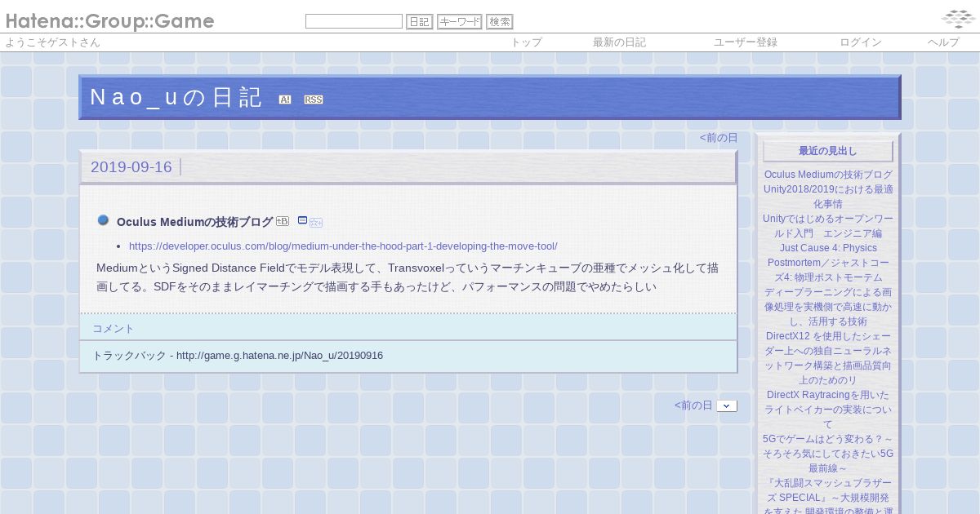The height and width of the screenshot is (514, 980).
Task: Open the developer.oculus.com blog URL link
Action: (x=343, y=246)
